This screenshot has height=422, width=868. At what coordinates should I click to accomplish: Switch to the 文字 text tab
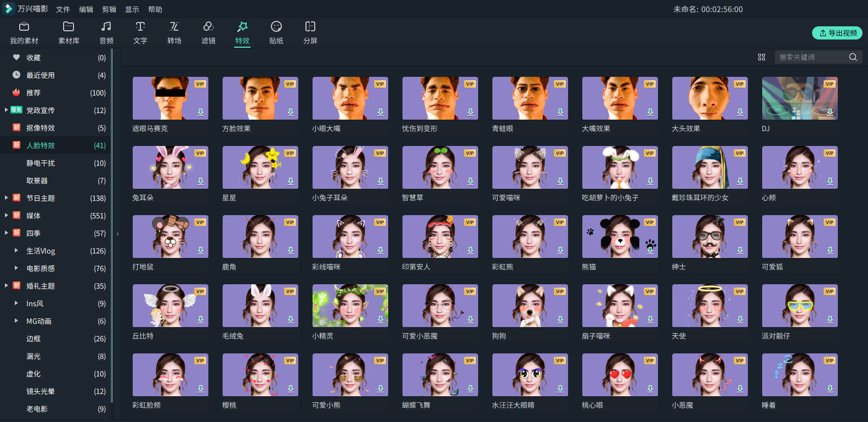140,33
